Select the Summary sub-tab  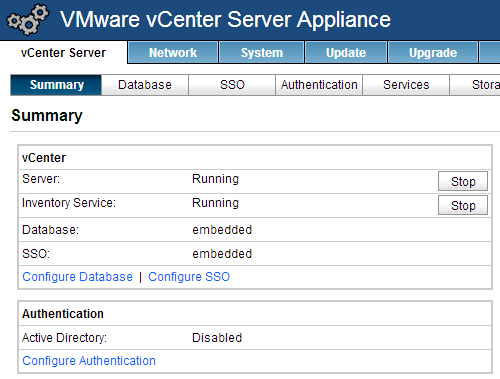(x=56, y=85)
